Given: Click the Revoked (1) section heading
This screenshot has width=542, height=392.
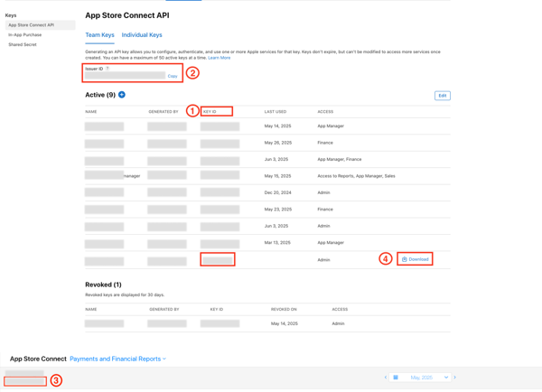Looking at the screenshot, I should coord(103,285).
